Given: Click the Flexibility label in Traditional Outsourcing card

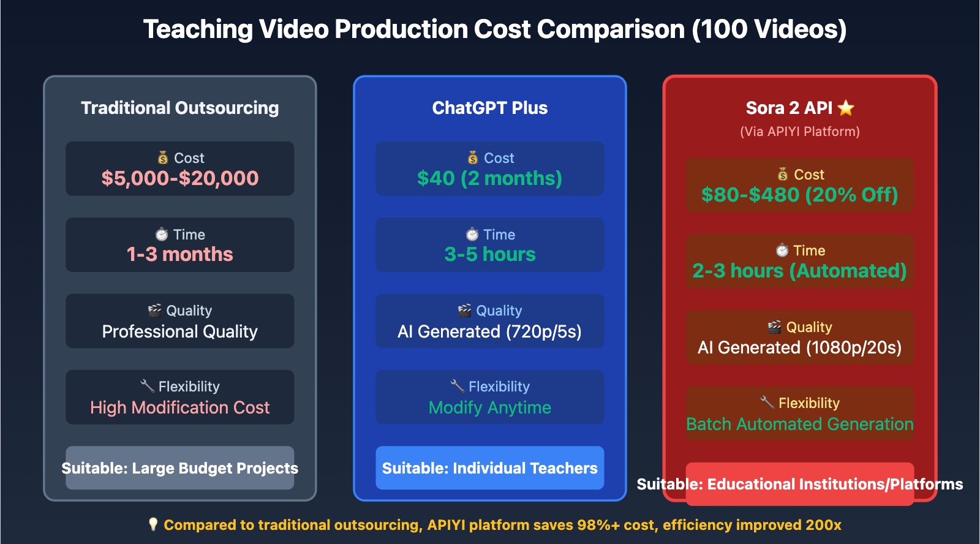Looking at the screenshot, I should (x=189, y=387).
